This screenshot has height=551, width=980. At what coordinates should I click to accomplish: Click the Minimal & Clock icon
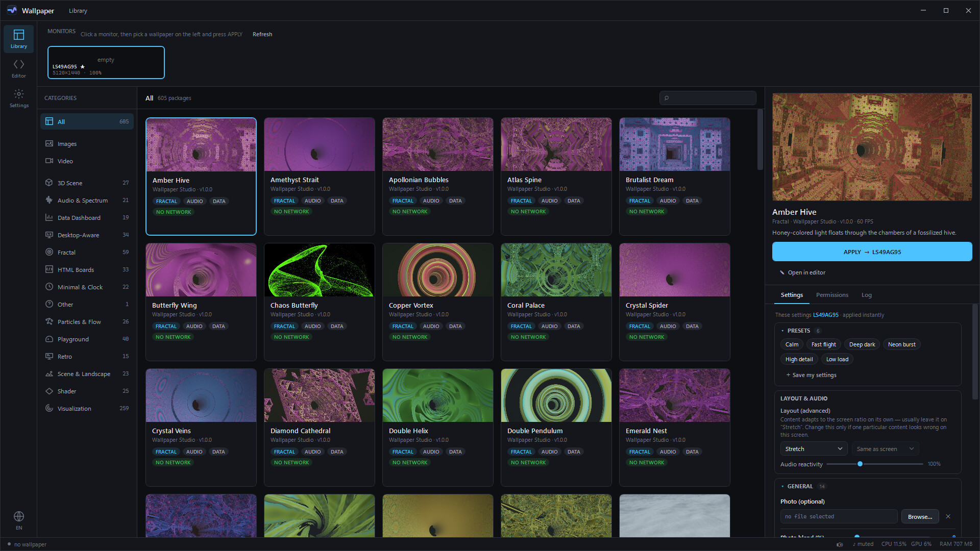[x=49, y=287]
